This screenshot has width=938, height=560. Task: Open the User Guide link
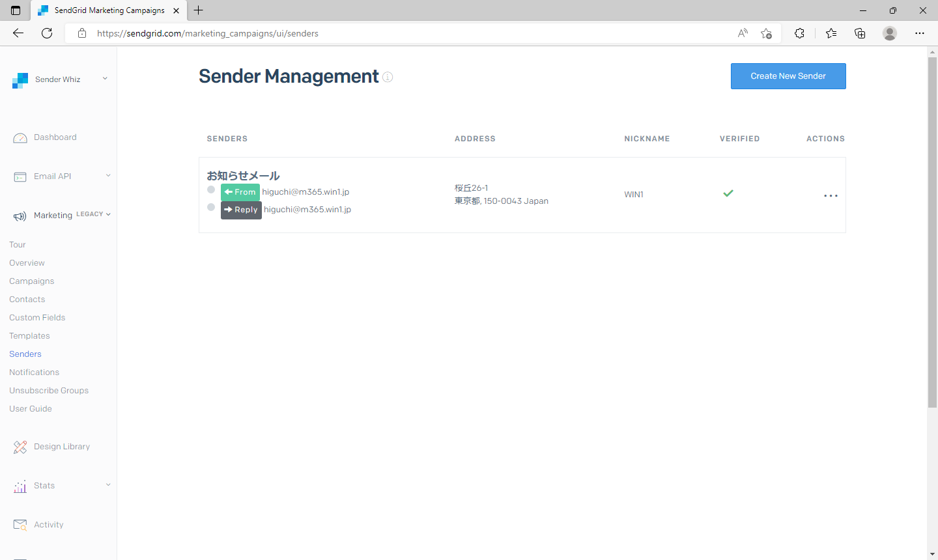(31, 409)
